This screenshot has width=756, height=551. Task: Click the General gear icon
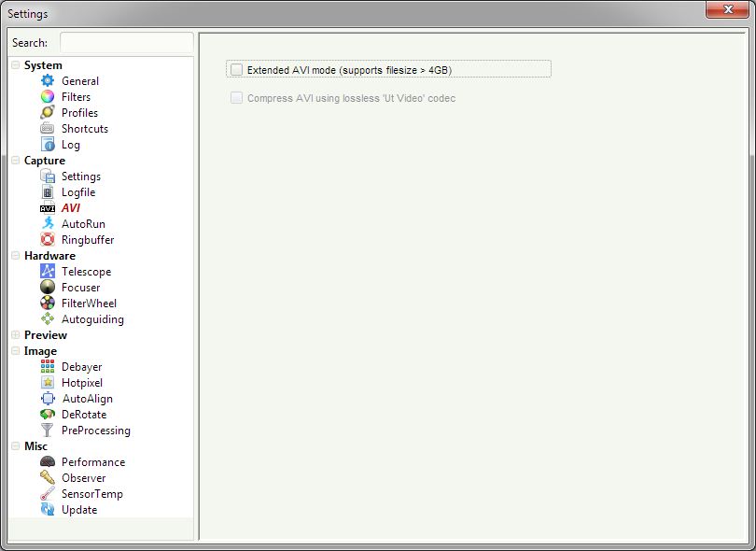(x=48, y=80)
